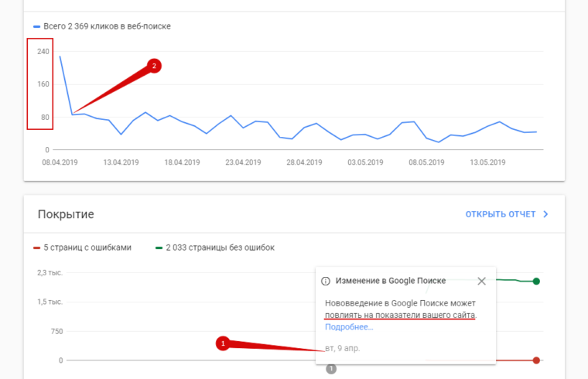Click the blue line swatch in clicks legend
Viewport: 588px width, 379px height.
37,26
